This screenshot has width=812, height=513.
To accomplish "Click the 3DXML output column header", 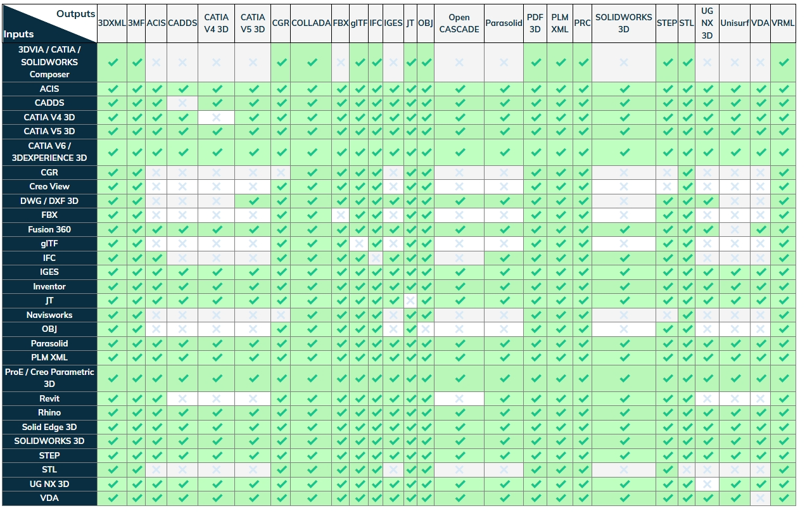I will (112, 23).
